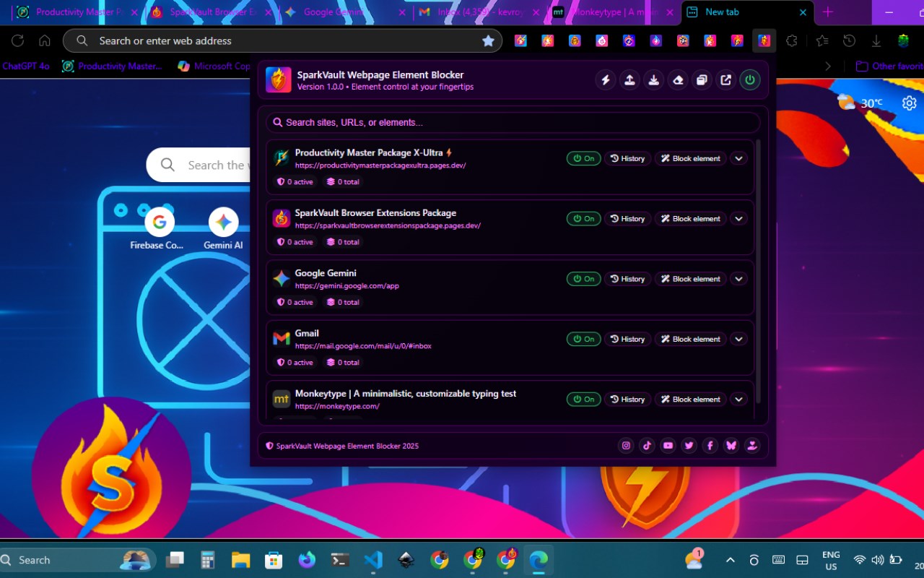Open the browser Favorites list icon
Viewport: 924px width, 578px height.
(822, 41)
